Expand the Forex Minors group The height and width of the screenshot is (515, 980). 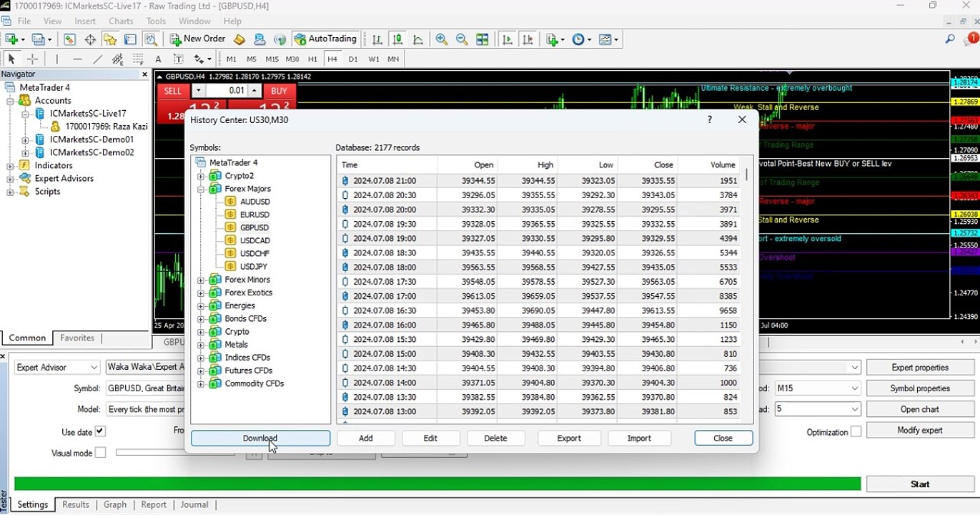pyautogui.click(x=201, y=280)
